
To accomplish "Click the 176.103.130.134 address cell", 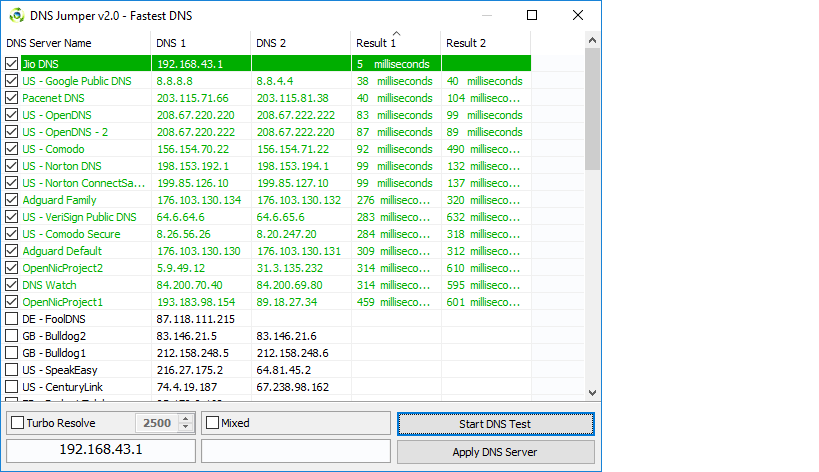I will [x=199, y=200].
